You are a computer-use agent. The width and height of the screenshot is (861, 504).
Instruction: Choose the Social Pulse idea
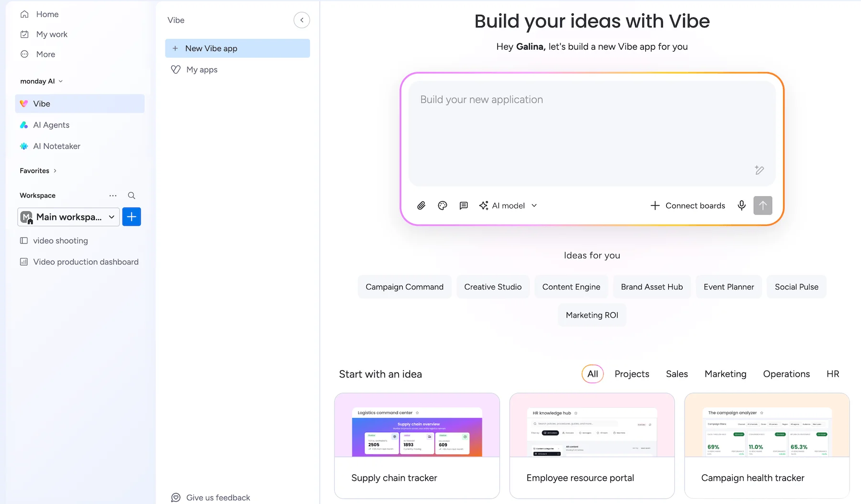[x=796, y=287]
